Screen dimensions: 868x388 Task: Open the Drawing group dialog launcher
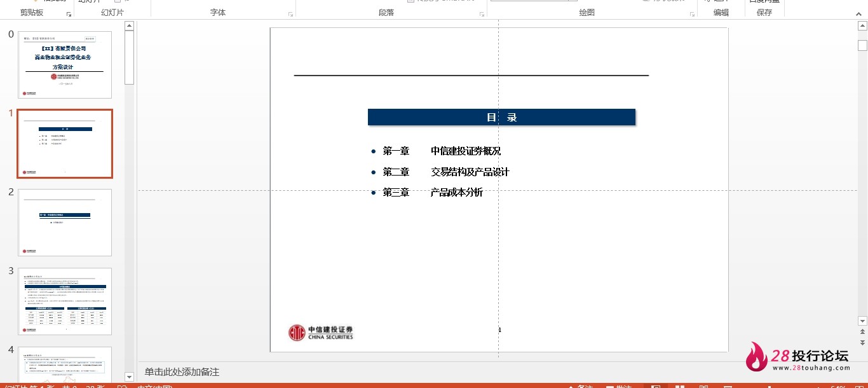[692, 14]
